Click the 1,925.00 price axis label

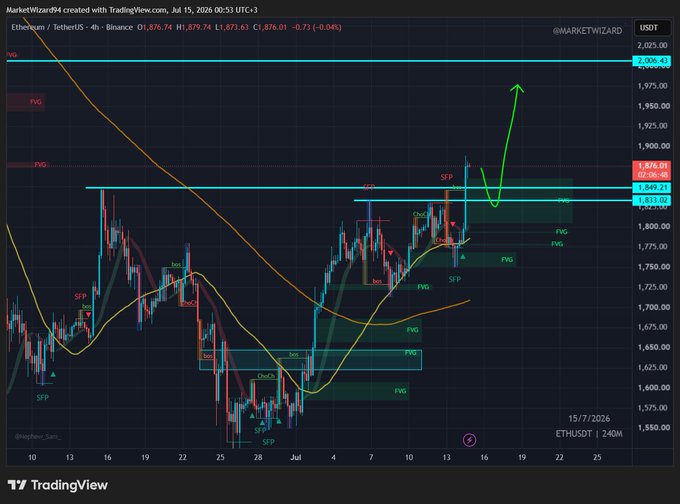tap(652, 126)
